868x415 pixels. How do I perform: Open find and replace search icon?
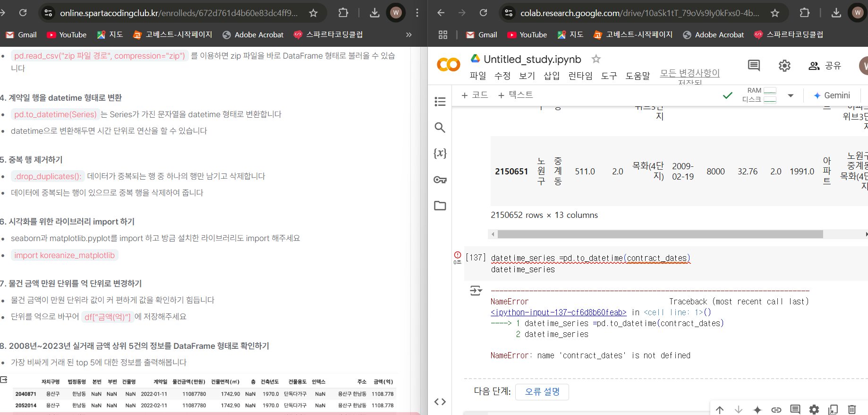point(440,128)
